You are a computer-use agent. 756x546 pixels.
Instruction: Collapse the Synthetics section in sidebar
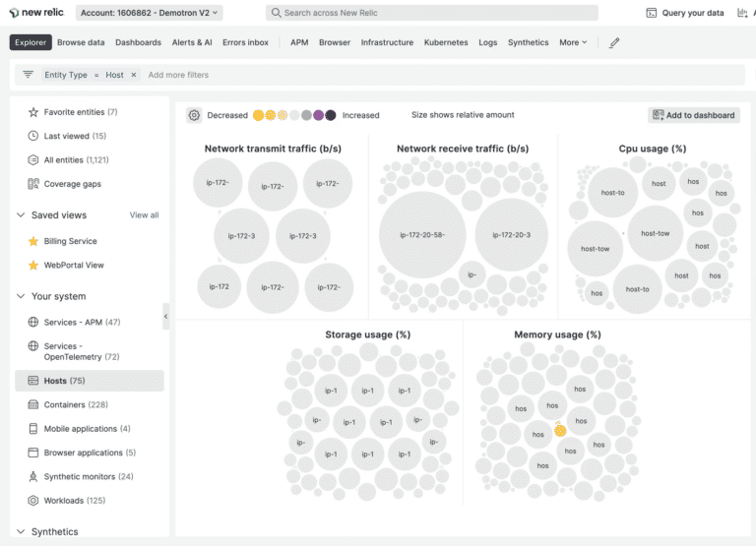coord(21,531)
